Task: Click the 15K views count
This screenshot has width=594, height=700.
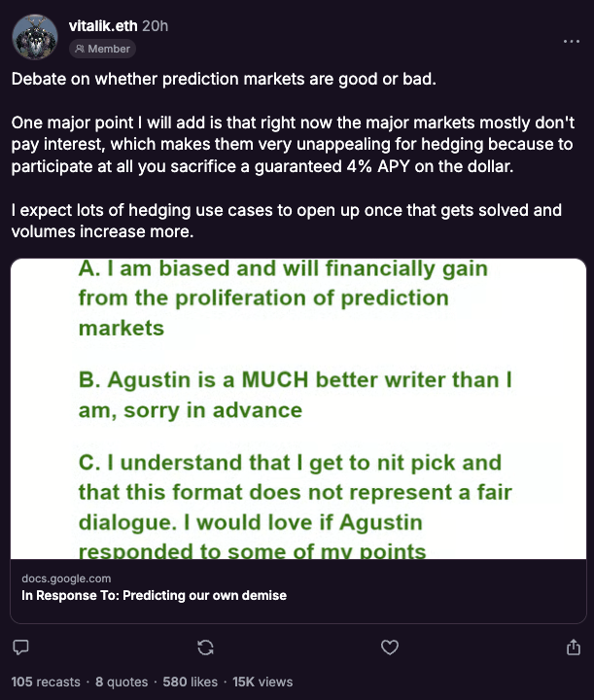Action: (x=262, y=682)
